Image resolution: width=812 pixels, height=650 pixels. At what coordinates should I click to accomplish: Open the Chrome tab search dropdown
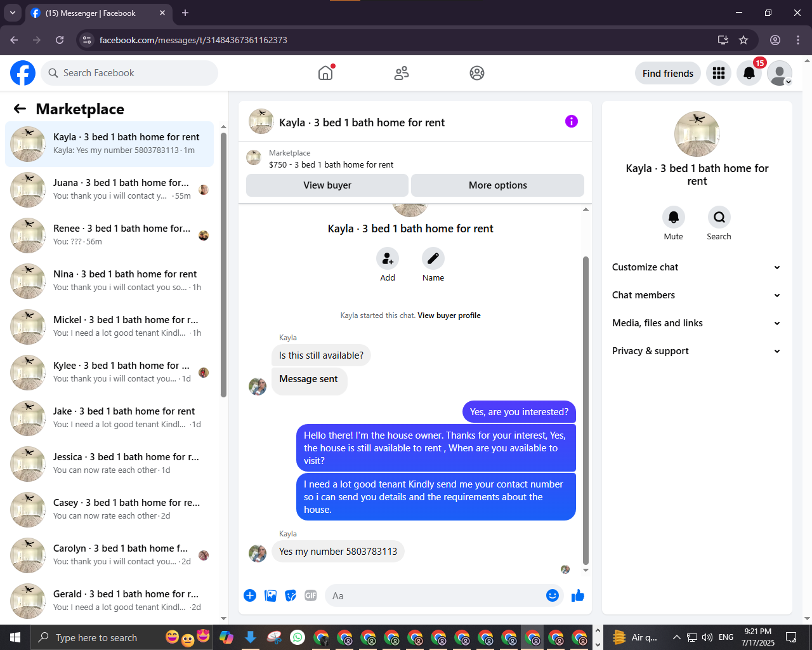tap(13, 13)
